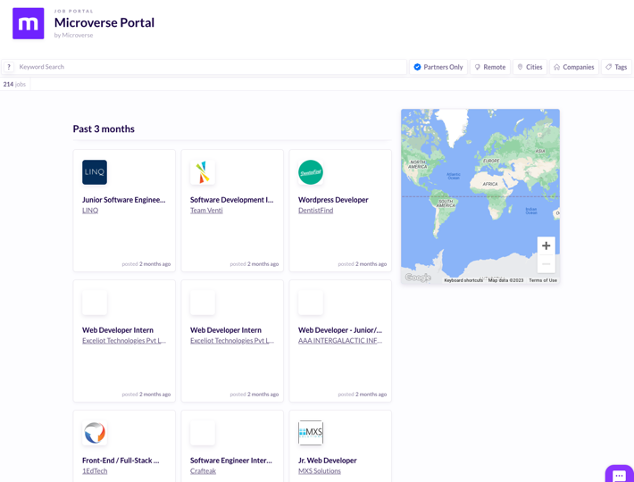
Task: Zoom out on the map
Action: coord(546,264)
